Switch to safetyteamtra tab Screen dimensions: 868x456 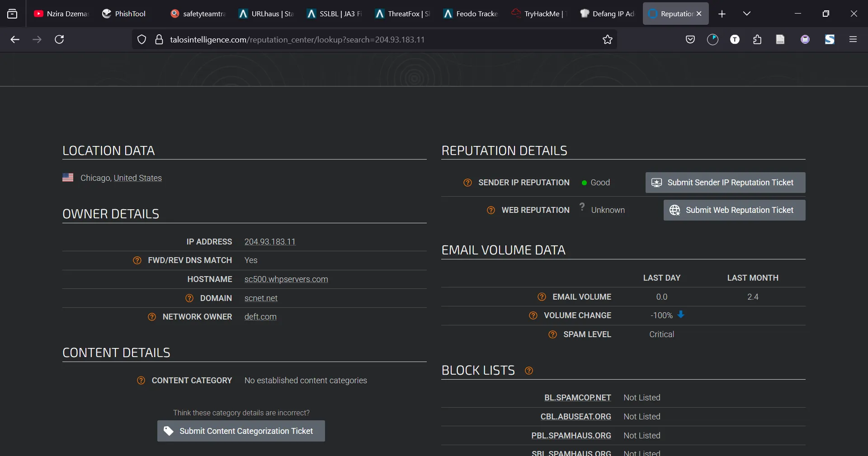[x=199, y=14]
